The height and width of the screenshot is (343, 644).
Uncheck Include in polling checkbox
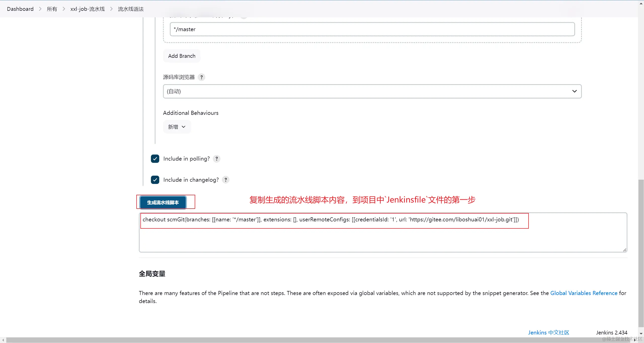click(x=155, y=159)
